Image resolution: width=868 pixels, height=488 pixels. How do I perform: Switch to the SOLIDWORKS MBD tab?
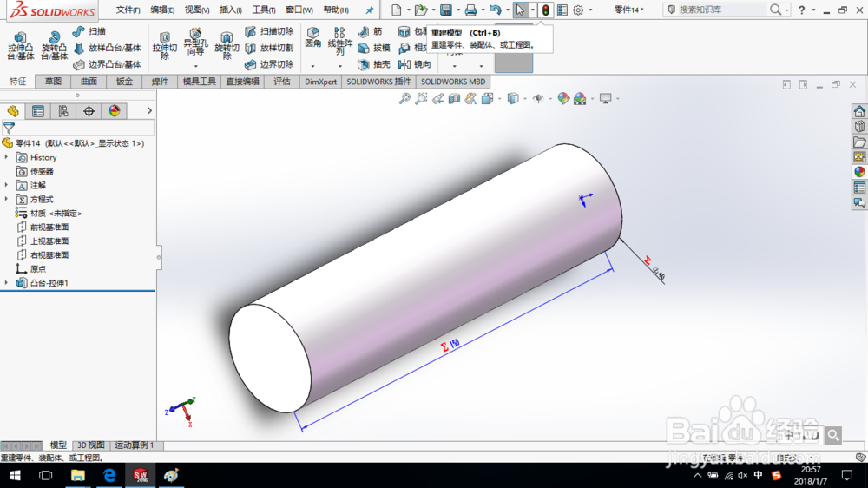pos(453,82)
